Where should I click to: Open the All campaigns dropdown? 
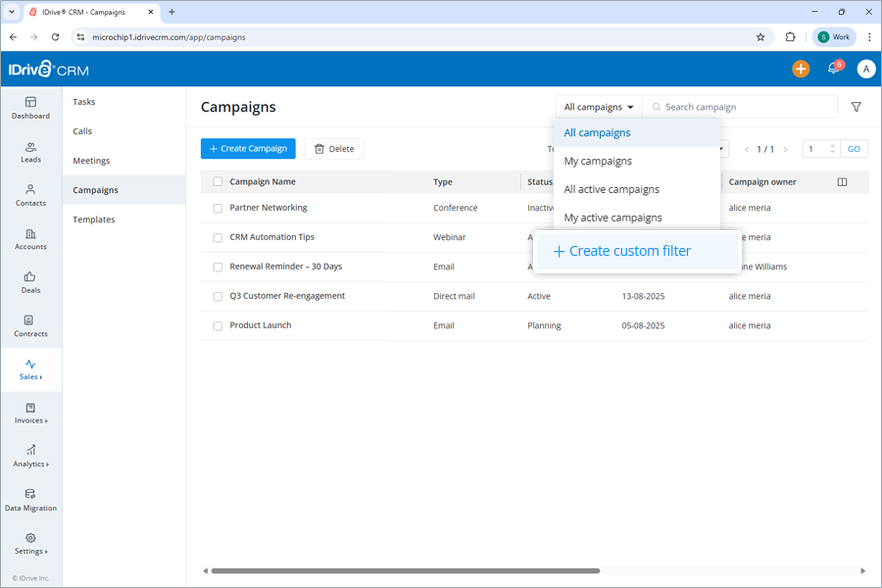click(x=598, y=106)
